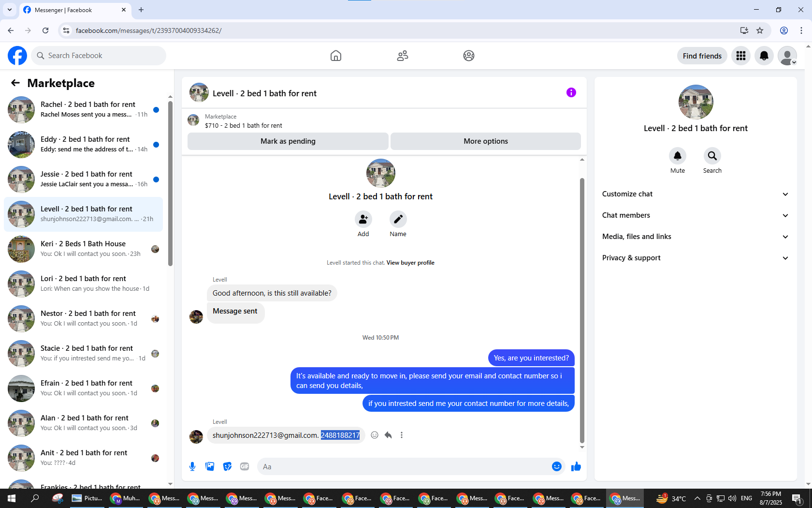Screen dimensions: 812x508
Task: Search within the conversation
Action: (x=712, y=156)
